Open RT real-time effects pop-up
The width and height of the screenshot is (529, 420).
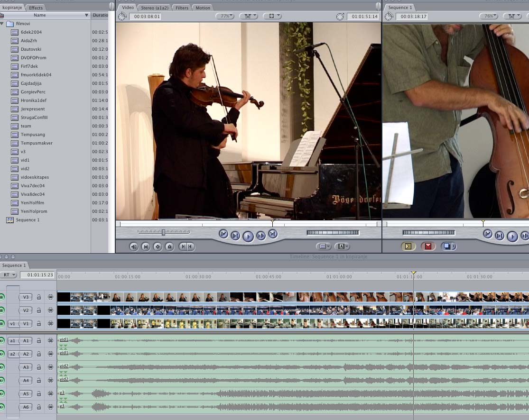[x=9, y=275]
